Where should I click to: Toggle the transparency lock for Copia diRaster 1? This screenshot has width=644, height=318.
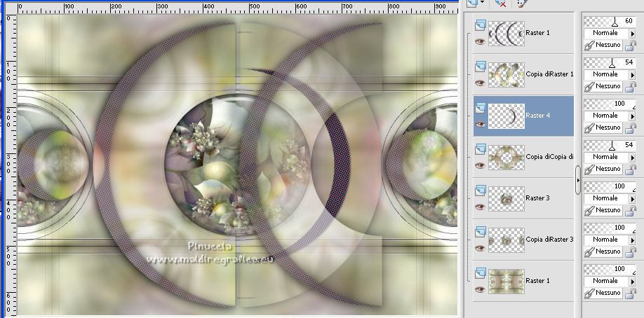pyautogui.click(x=630, y=87)
